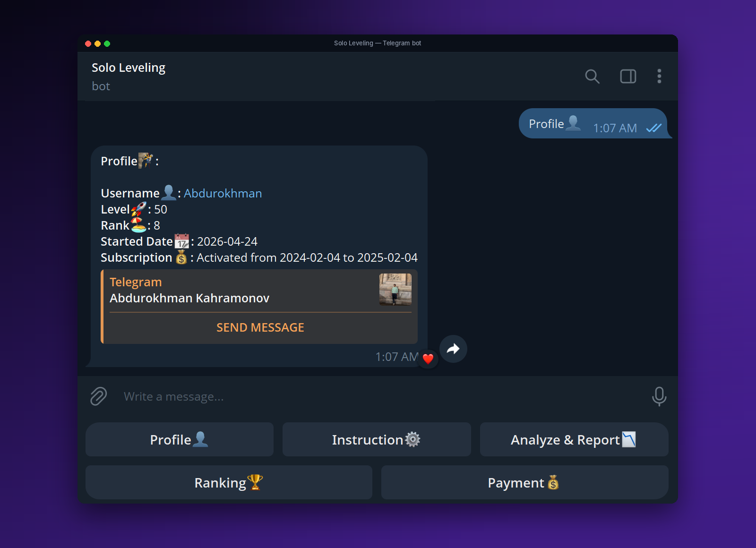The image size is (756, 548).
Task: Click the red close window button
Action: pos(88,43)
